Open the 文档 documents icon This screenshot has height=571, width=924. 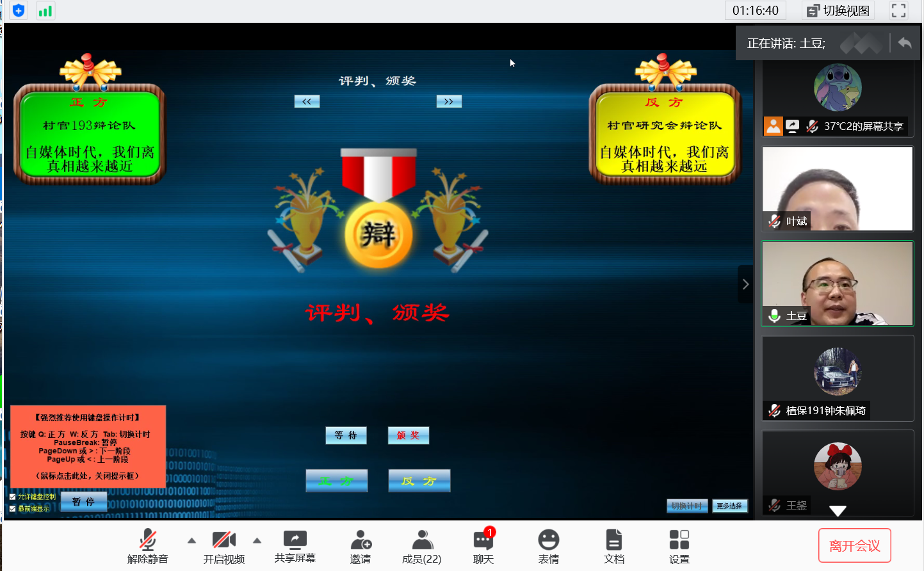pos(613,540)
